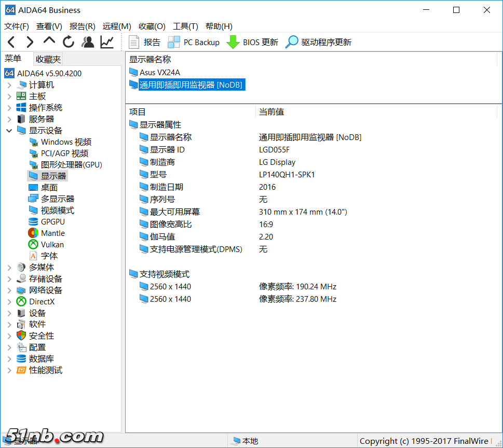Viewport: 503px width, 448px height.
Task: Open the remote user management icon
Action: tap(88, 42)
